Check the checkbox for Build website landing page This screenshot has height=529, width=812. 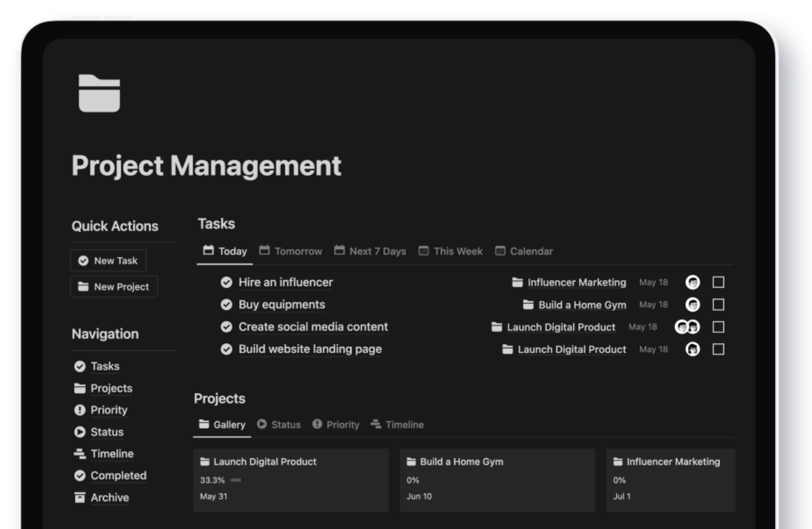coord(719,349)
